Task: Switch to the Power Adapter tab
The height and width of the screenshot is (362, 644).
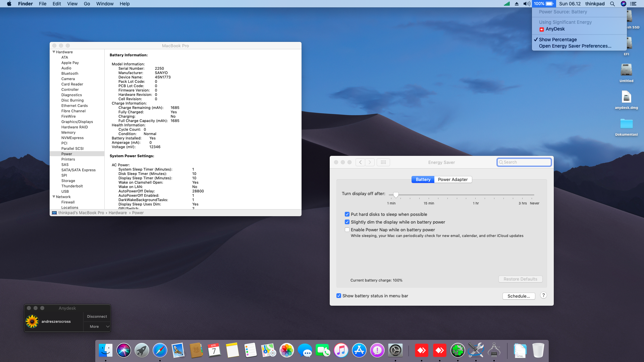Action: tap(452, 179)
